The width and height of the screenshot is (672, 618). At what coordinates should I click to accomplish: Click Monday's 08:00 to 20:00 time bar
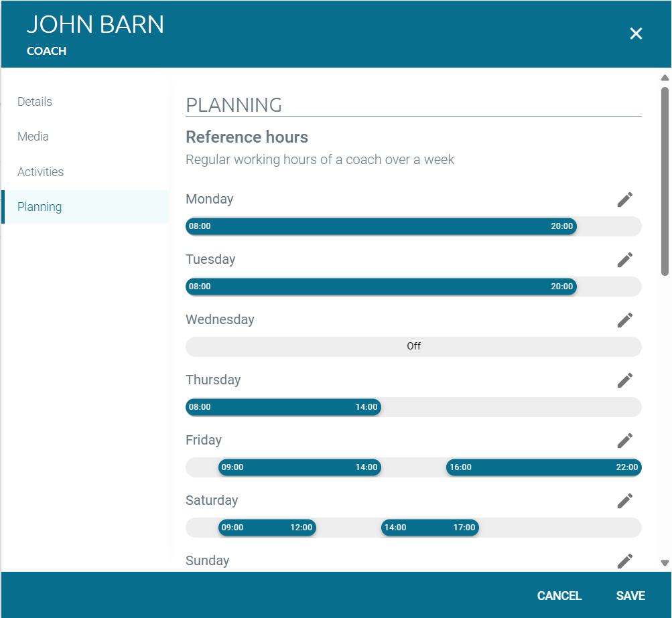click(x=381, y=226)
